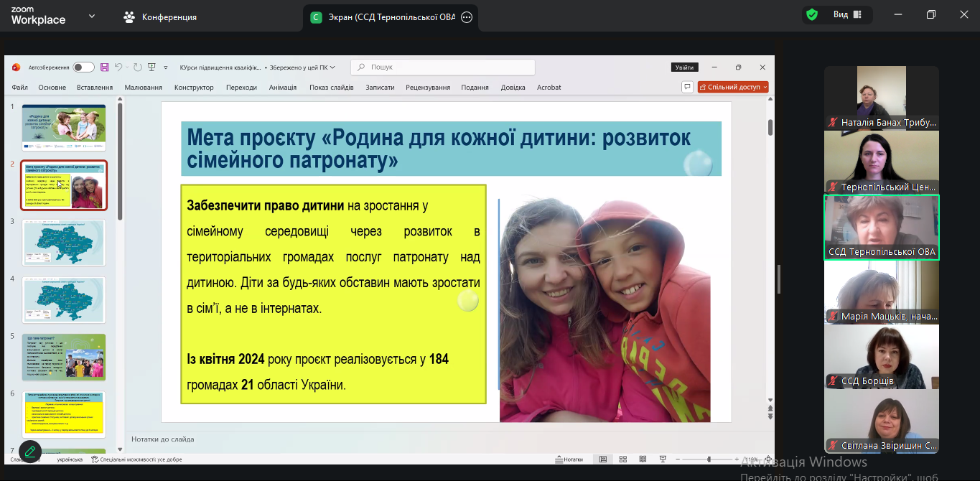Click the purple Save floppy disk icon
This screenshot has width=980, height=481.
[105, 67]
